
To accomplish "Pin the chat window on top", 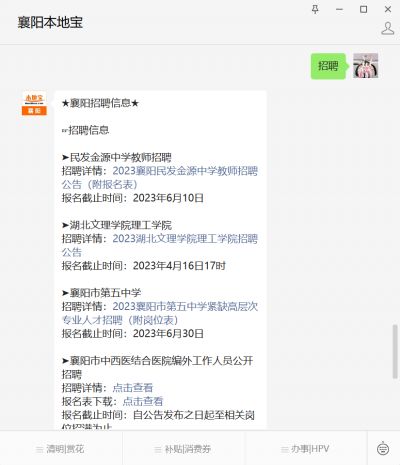I will pos(315,9).
